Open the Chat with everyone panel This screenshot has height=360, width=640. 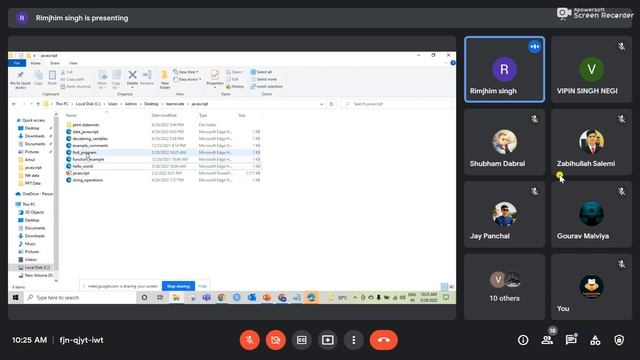pos(571,340)
